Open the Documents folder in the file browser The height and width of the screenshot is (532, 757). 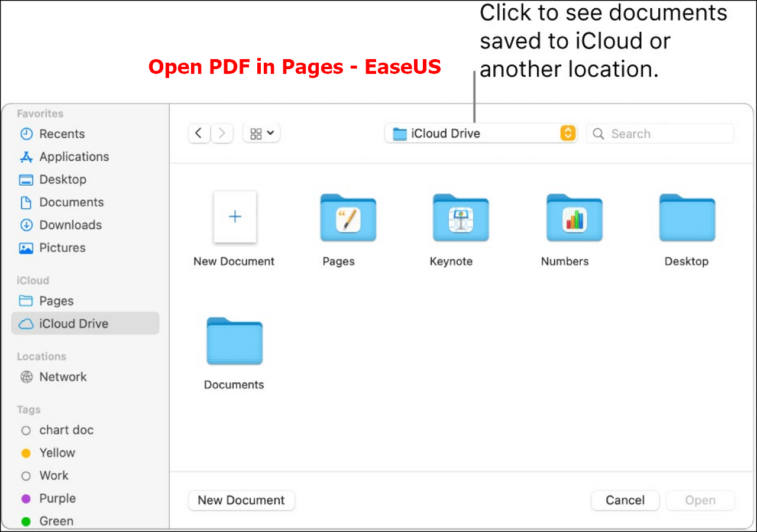pos(234,341)
